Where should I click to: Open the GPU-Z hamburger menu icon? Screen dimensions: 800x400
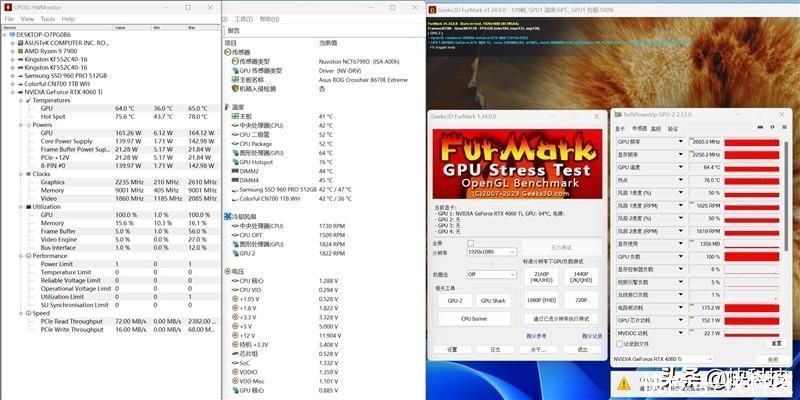click(783, 128)
